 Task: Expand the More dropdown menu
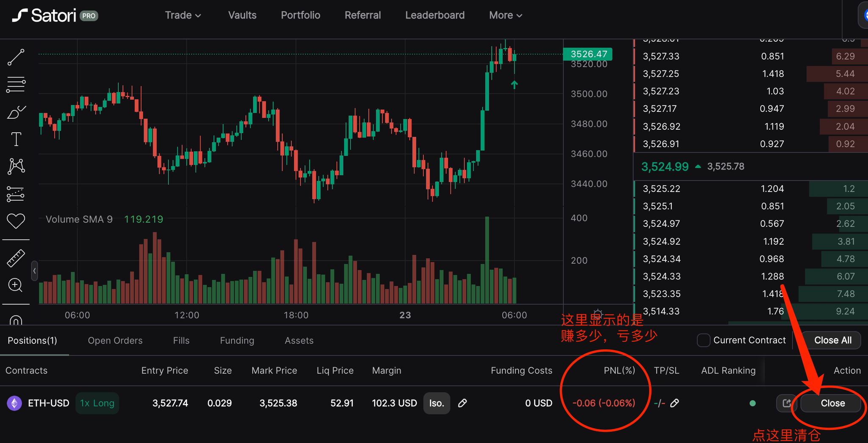(x=505, y=15)
